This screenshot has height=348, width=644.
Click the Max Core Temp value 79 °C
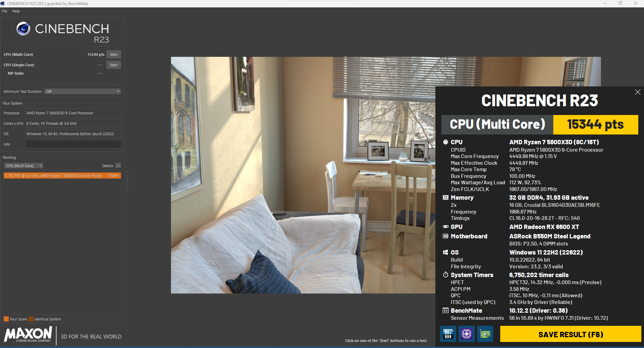[515, 169]
